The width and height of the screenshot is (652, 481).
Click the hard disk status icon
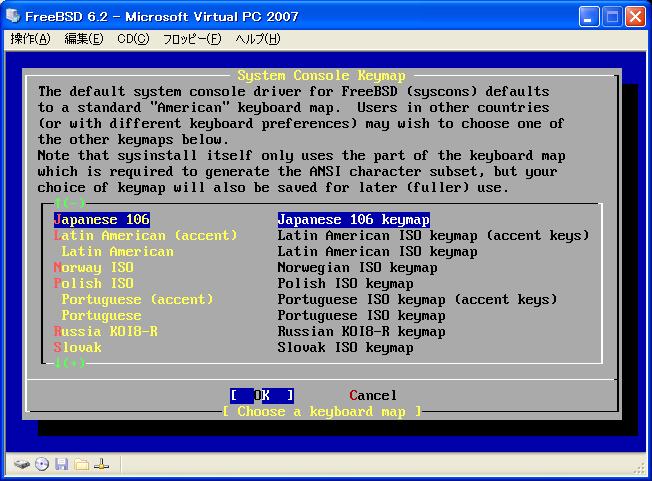tap(22, 464)
